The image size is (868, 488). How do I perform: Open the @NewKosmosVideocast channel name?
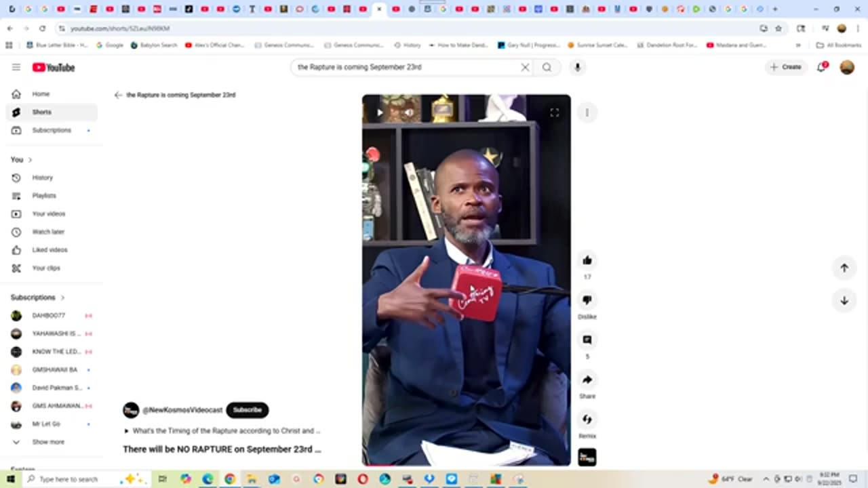point(182,410)
